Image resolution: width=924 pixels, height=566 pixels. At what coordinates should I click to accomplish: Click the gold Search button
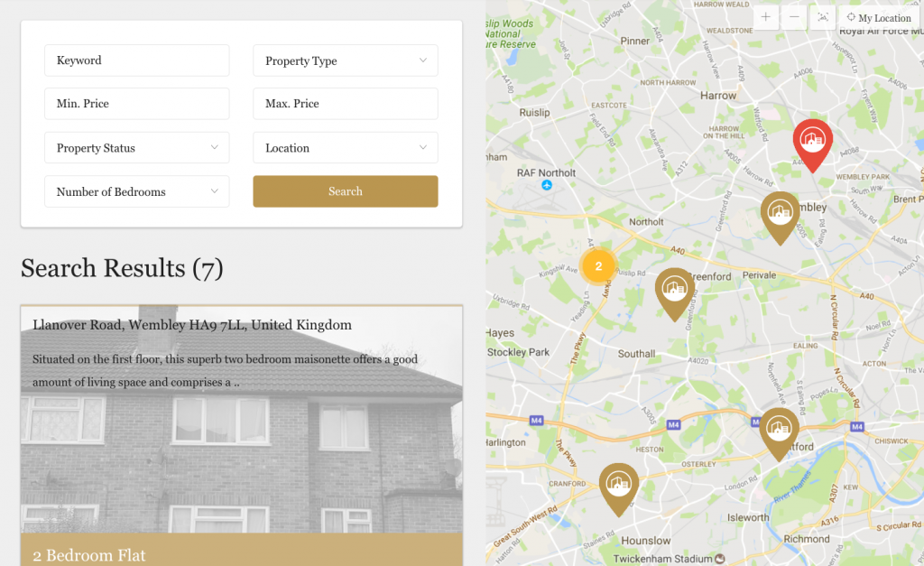coord(346,191)
